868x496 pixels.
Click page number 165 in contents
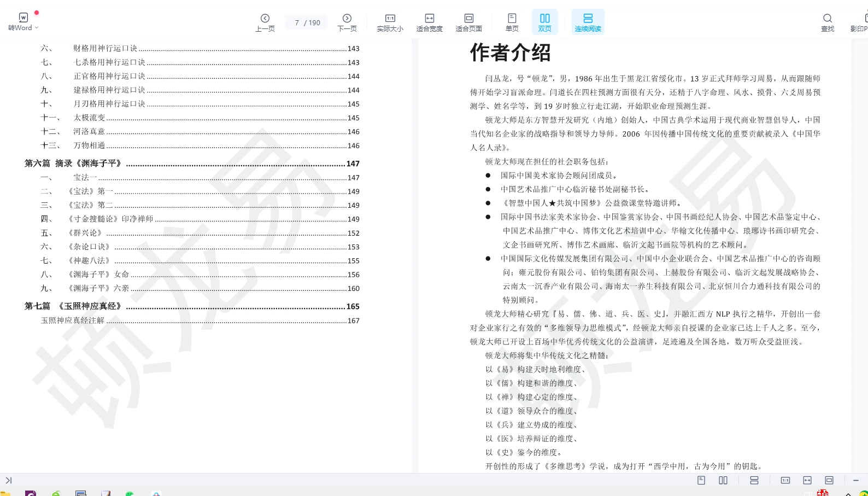click(353, 307)
